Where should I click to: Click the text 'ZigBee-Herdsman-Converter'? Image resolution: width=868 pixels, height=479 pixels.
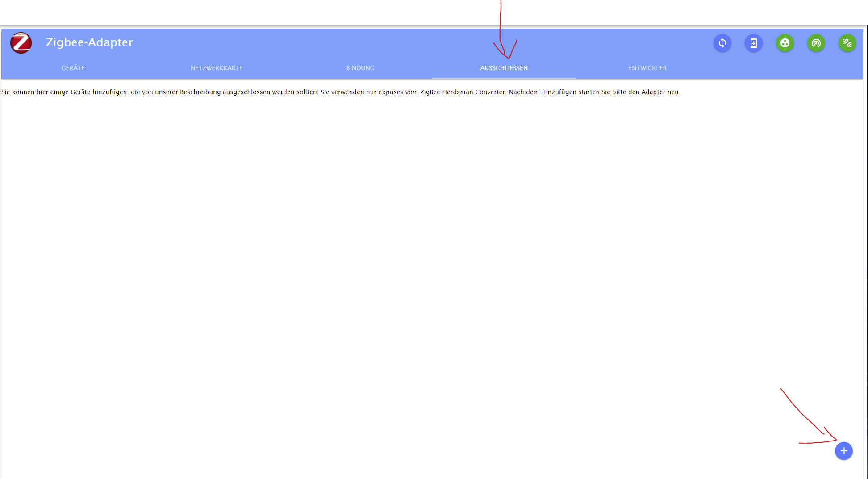click(x=463, y=92)
